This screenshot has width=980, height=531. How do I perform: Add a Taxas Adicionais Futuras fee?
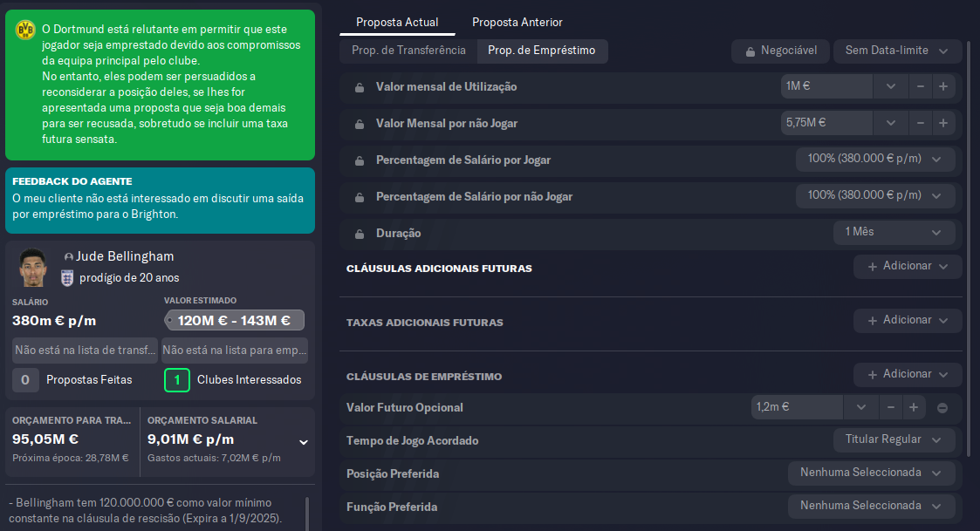[908, 321]
